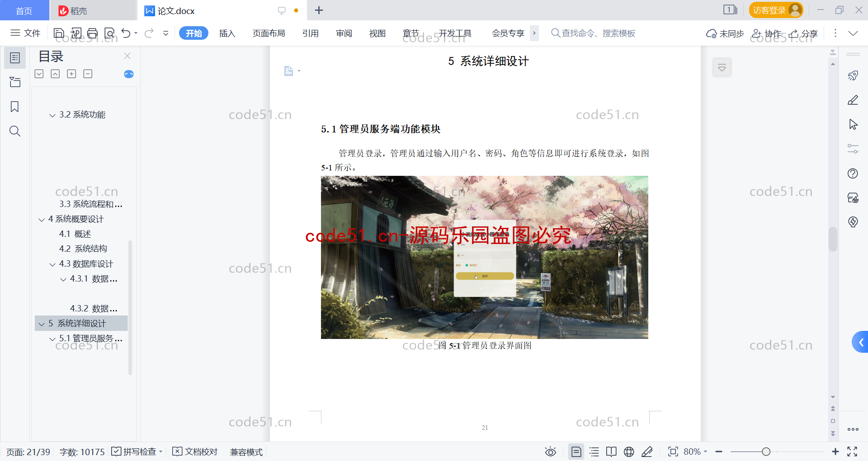This screenshot has width=868, height=461.
Task: Switch to outline view icon in status bar
Action: pos(594,452)
